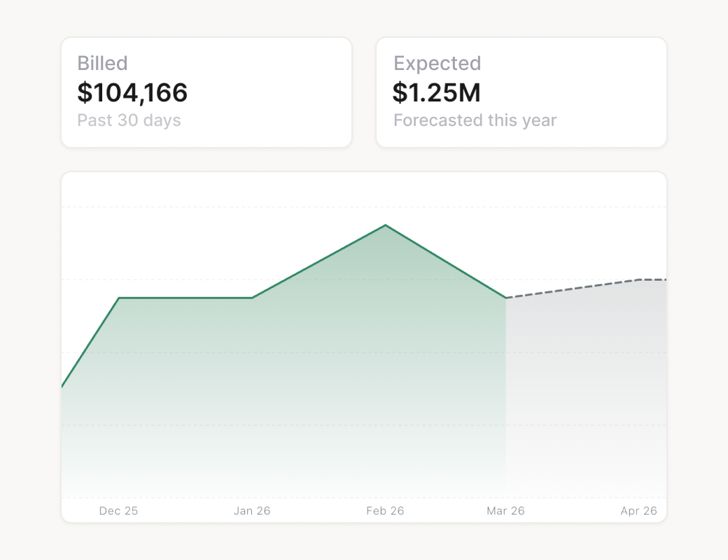
Task: Select the $104,166 billed amount
Action: click(132, 92)
